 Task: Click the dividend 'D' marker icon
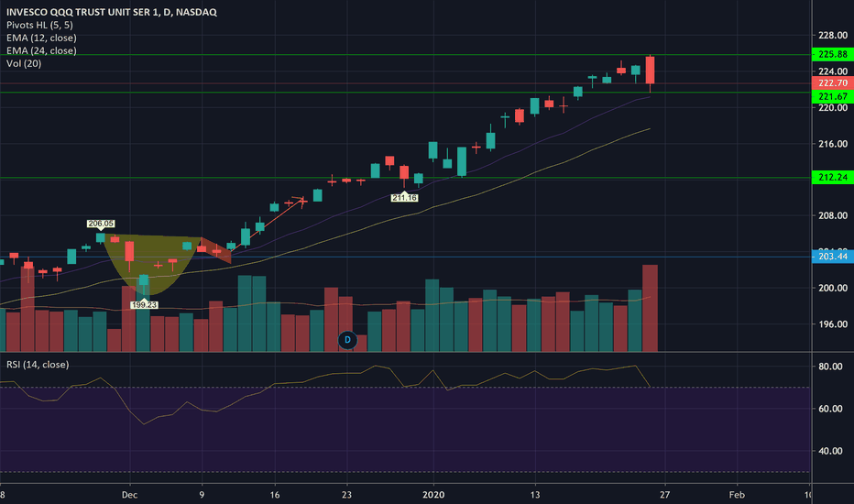pos(347,340)
